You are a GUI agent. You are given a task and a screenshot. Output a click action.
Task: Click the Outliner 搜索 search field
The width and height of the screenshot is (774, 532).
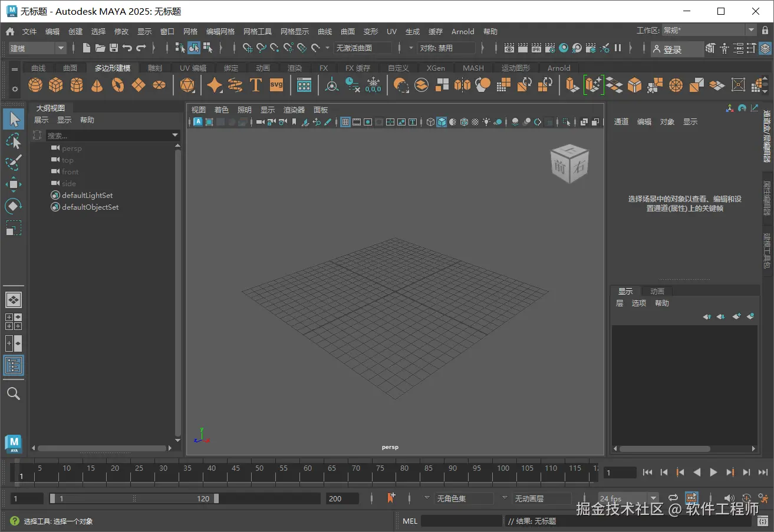[109, 136]
